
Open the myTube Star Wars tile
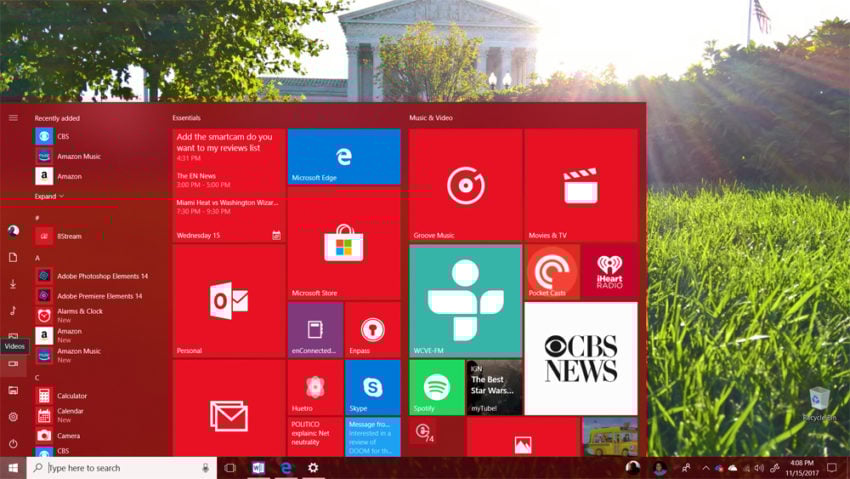(494, 387)
